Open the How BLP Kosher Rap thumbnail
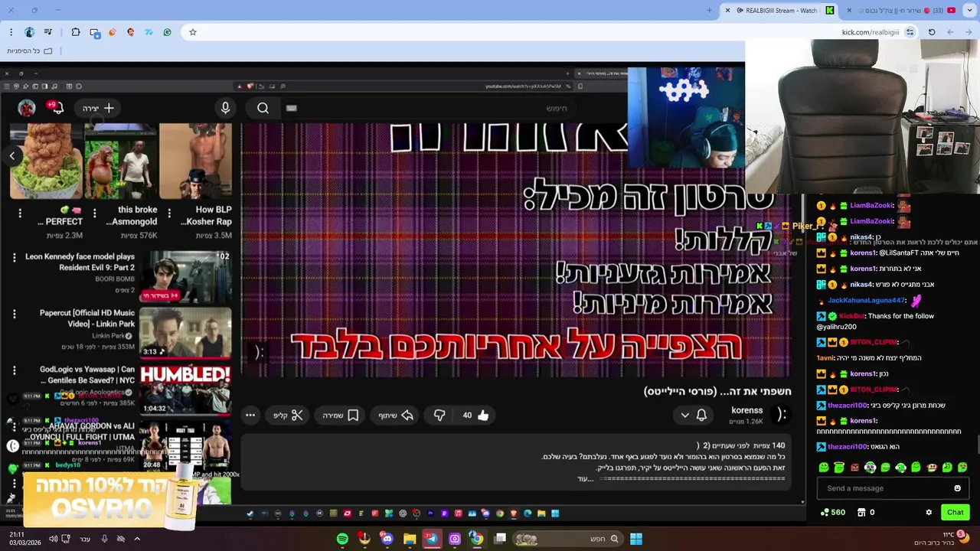The height and width of the screenshot is (551, 980). [196, 161]
